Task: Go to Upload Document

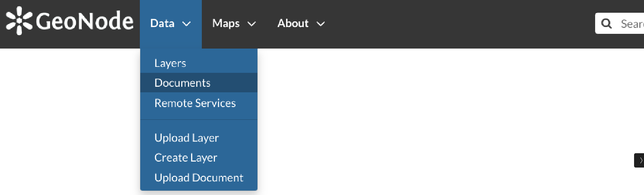Action: click(199, 177)
